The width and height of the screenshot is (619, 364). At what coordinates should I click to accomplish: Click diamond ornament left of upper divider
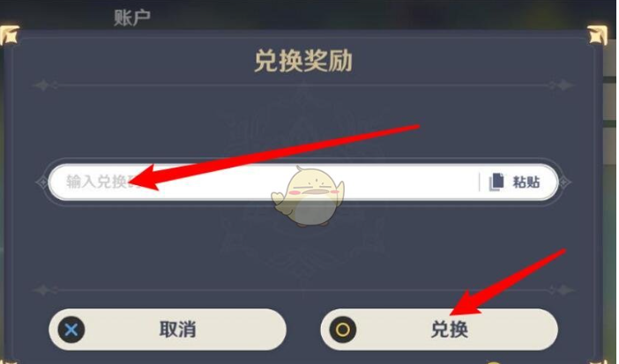coord(43,85)
